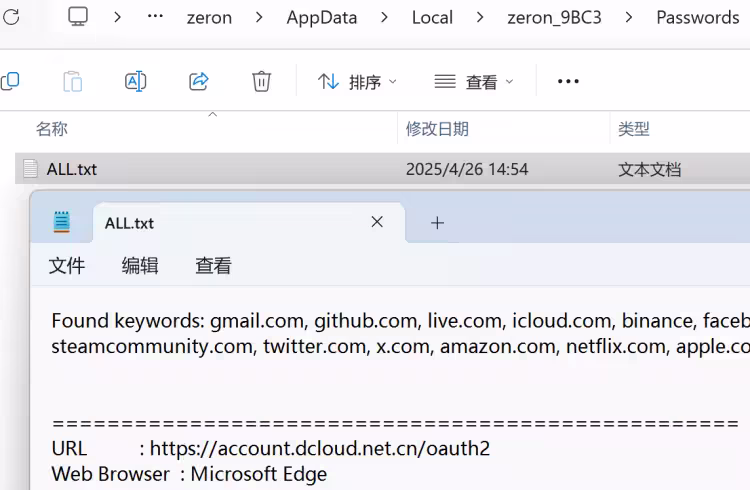Open the zeron_9BC3 breadcrumb folder
750x490 pixels.
point(554,18)
